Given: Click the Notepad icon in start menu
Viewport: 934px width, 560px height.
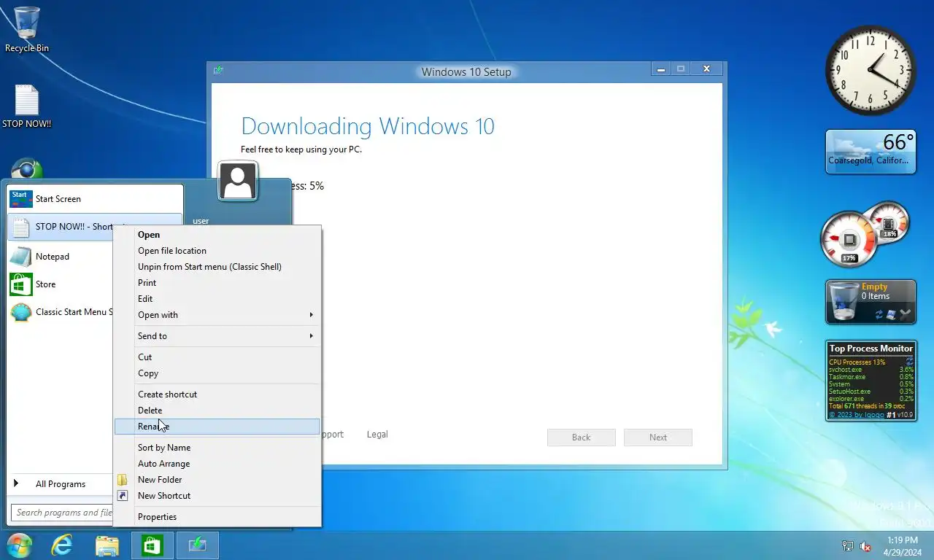Looking at the screenshot, I should [x=20, y=257].
